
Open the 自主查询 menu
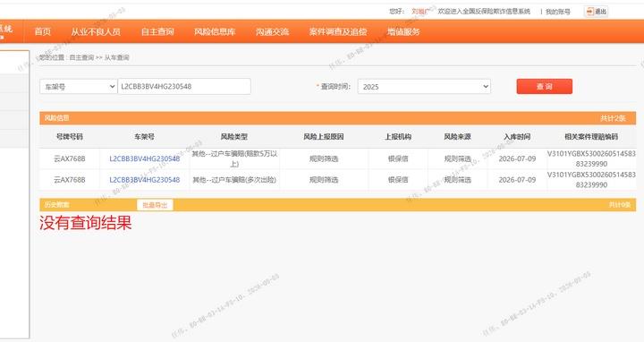[x=157, y=31]
